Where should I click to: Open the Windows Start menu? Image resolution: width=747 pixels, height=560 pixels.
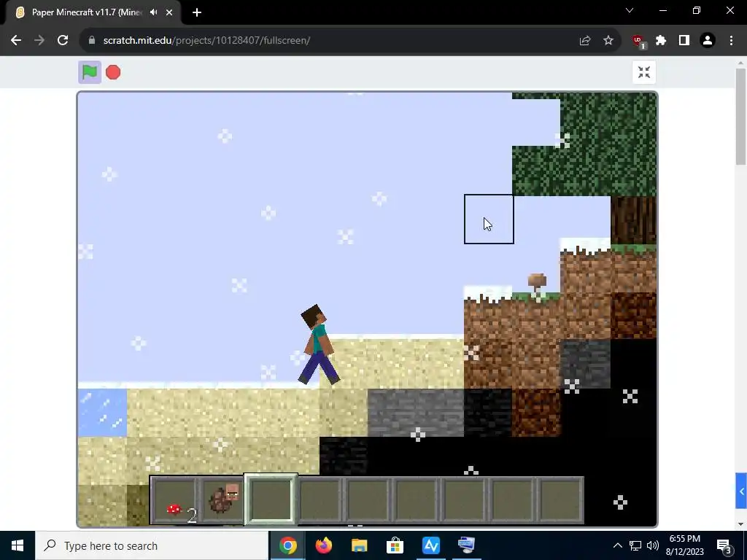(18, 545)
